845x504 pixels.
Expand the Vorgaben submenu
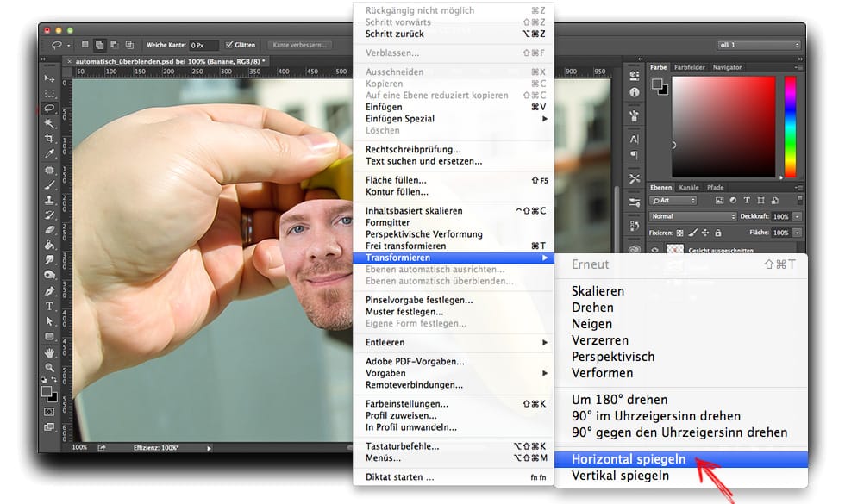[454, 373]
